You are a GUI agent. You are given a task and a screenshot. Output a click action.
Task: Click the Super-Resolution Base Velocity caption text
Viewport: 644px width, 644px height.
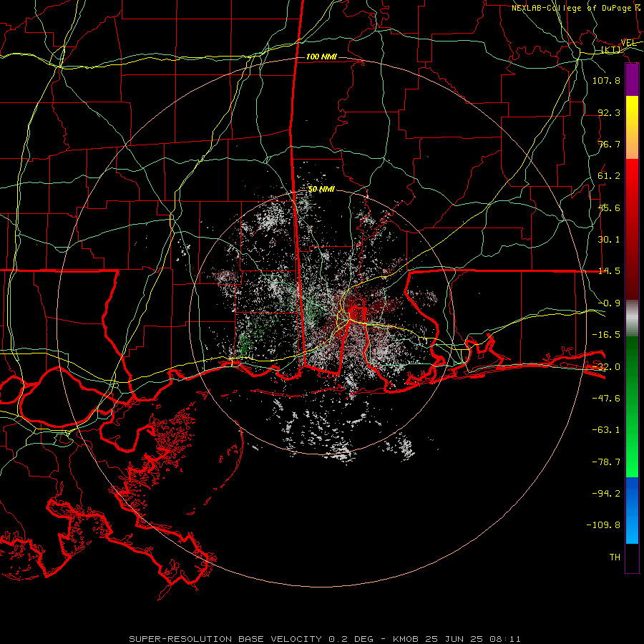(325, 639)
